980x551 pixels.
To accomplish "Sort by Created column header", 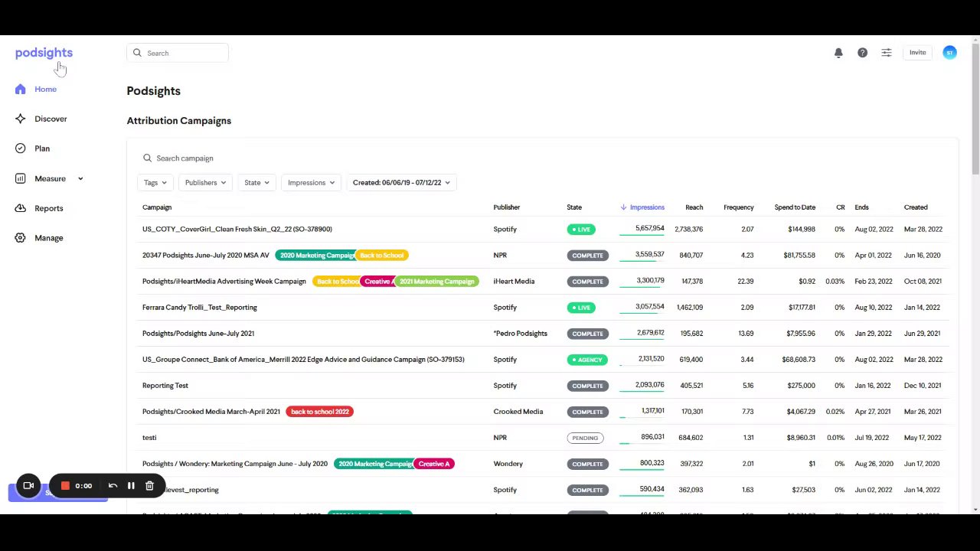I will pyautogui.click(x=916, y=207).
